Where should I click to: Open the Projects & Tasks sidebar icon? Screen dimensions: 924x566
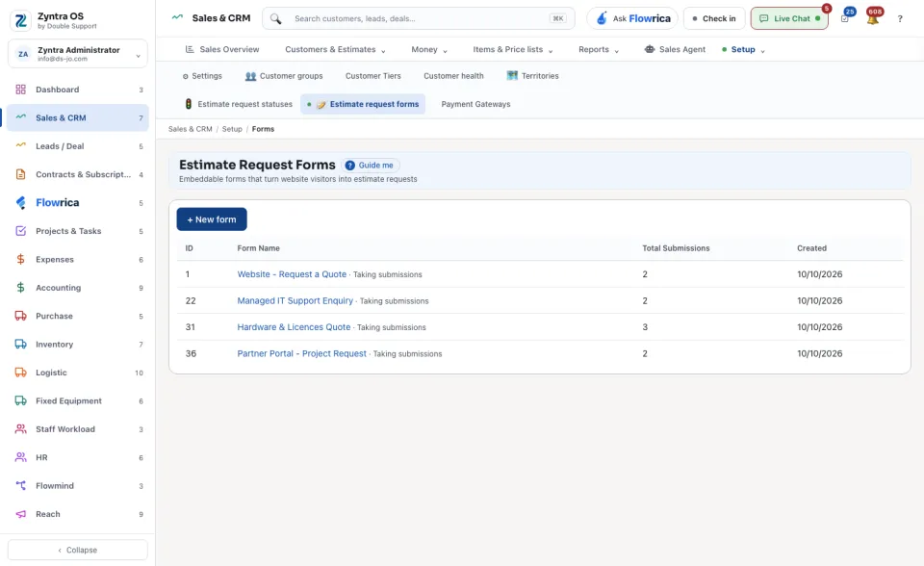pyautogui.click(x=20, y=231)
